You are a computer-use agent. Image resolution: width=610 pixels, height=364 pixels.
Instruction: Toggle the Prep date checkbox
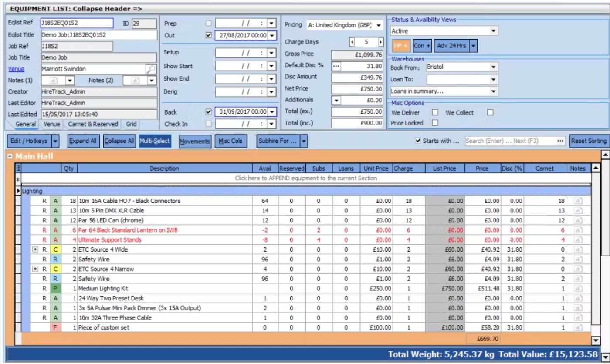click(x=208, y=23)
